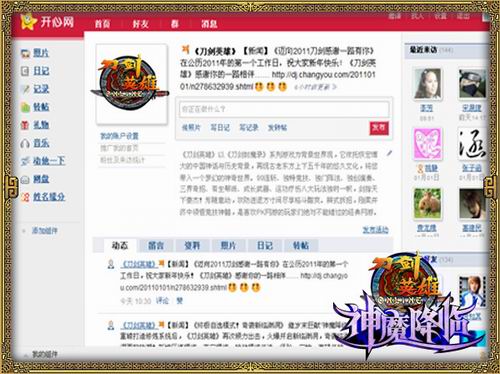Screen dimensions: 500x374
Task: Click the 传照片 link below the status box
Action: click(191, 128)
